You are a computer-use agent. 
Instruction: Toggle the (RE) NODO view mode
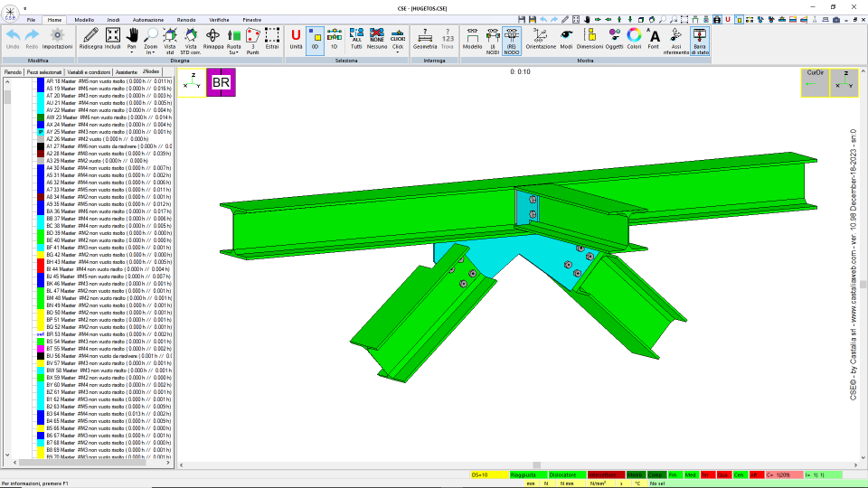pos(512,41)
